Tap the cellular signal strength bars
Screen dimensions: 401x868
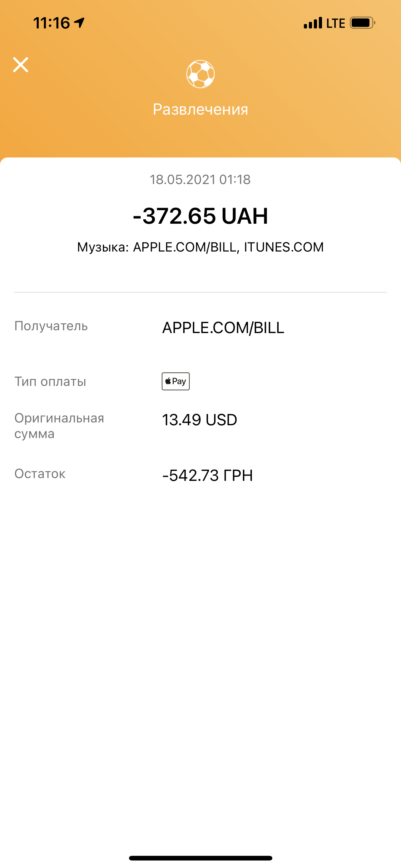point(313,23)
